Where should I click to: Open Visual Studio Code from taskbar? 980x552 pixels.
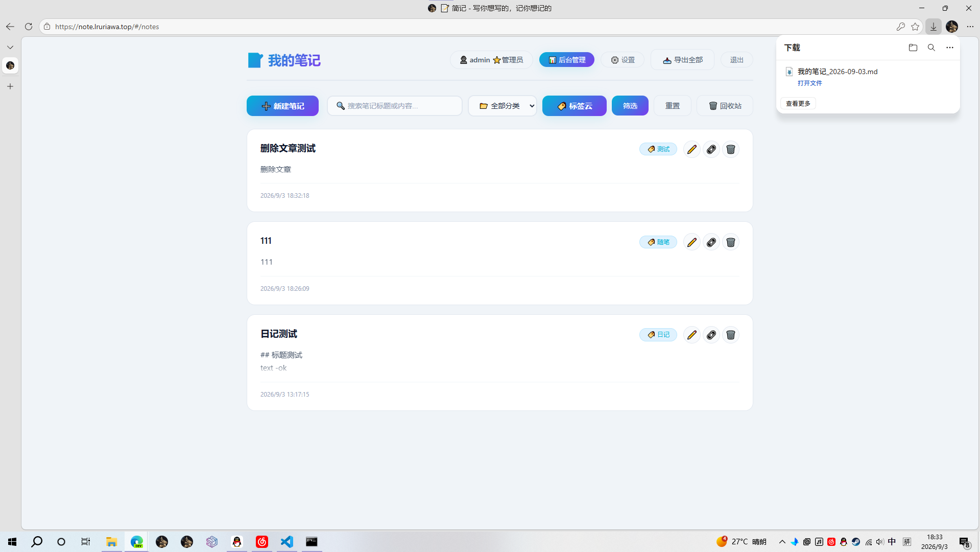click(287, 542)
